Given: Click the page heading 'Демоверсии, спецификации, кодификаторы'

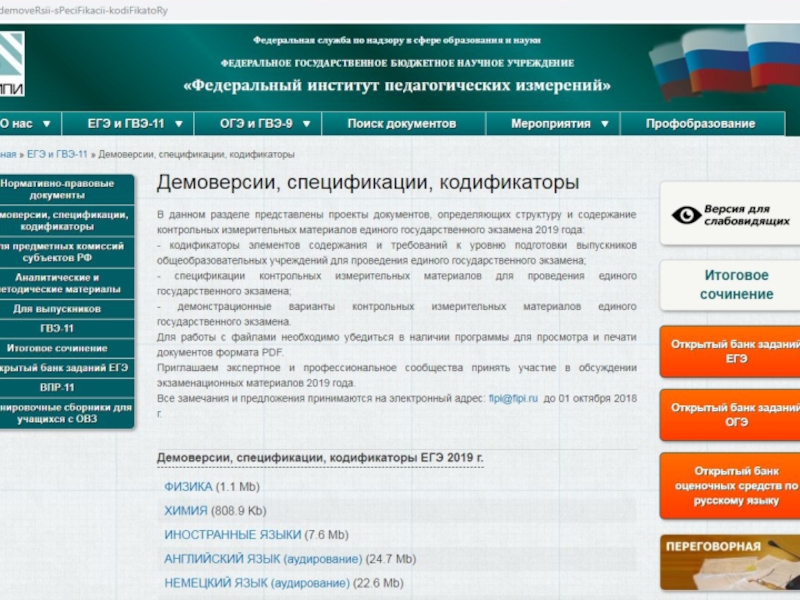Looking at the screenshot, I should [368, 183].
